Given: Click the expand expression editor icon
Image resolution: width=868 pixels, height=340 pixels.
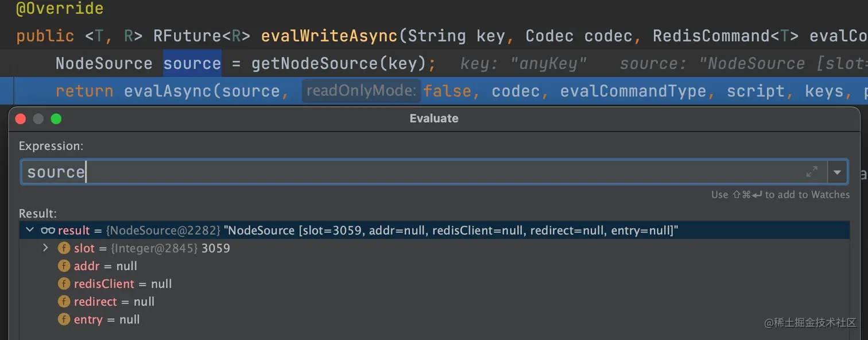Looking at the screenshot, I should tap(812, 172).
